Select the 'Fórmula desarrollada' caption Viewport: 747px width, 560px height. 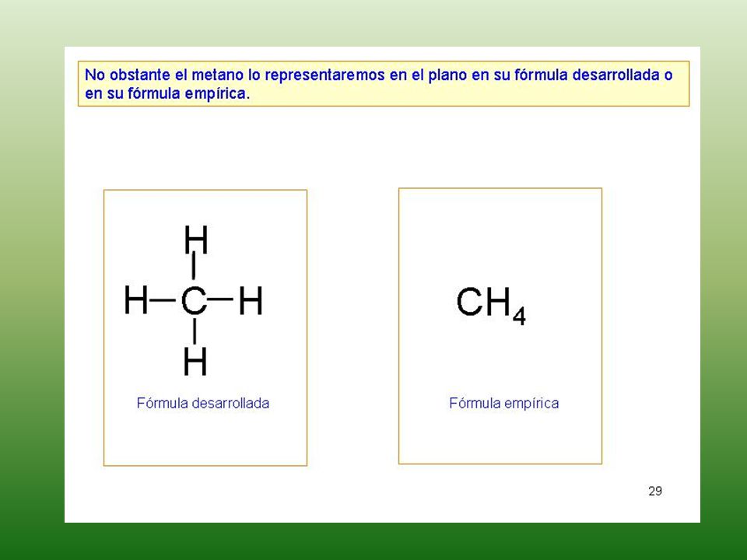tap(203, 404)
